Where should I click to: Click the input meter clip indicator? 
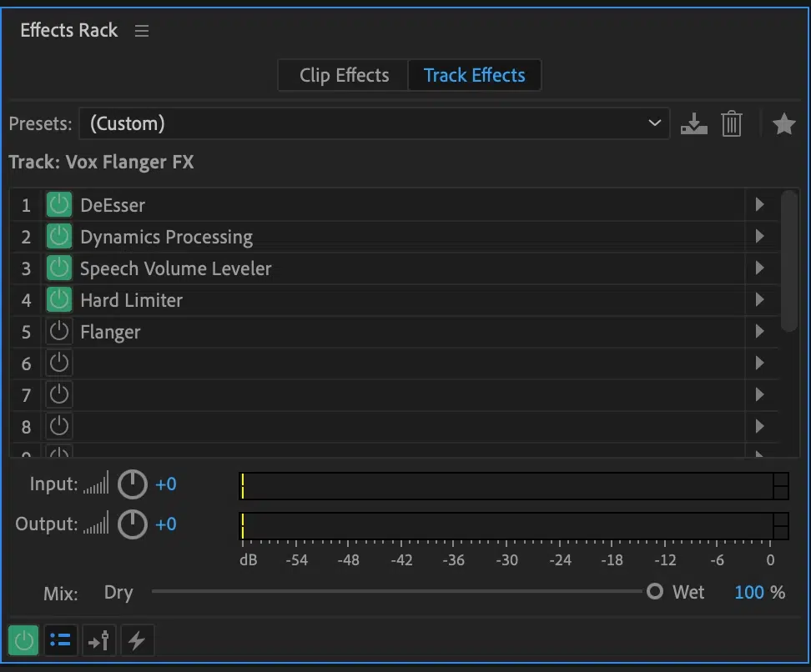780,486
